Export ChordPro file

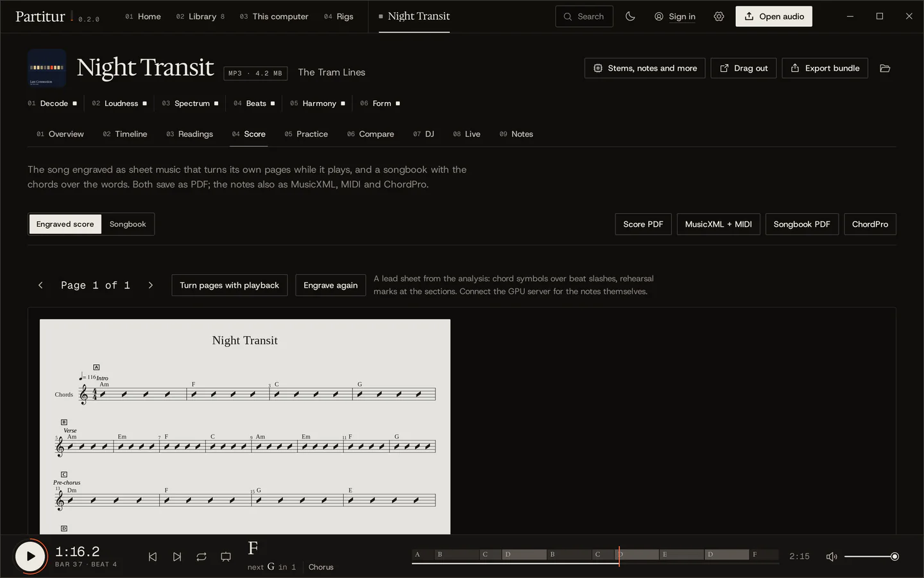870,224
